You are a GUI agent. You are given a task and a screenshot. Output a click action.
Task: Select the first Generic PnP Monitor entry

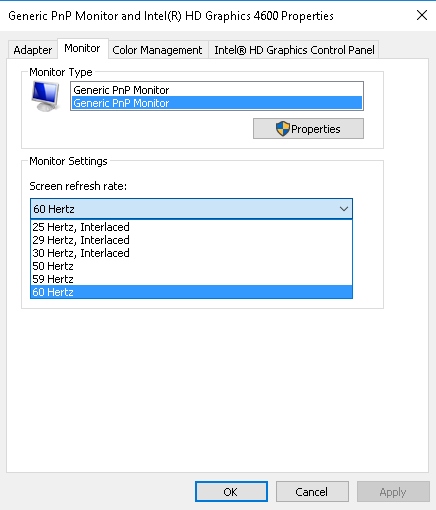tap(217, 90)
